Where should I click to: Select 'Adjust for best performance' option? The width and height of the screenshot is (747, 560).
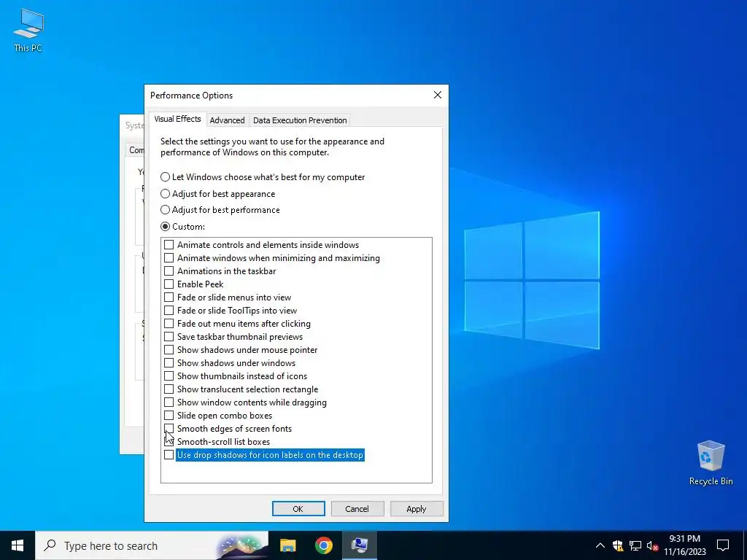pyautogui.click(x=165, y=209)
